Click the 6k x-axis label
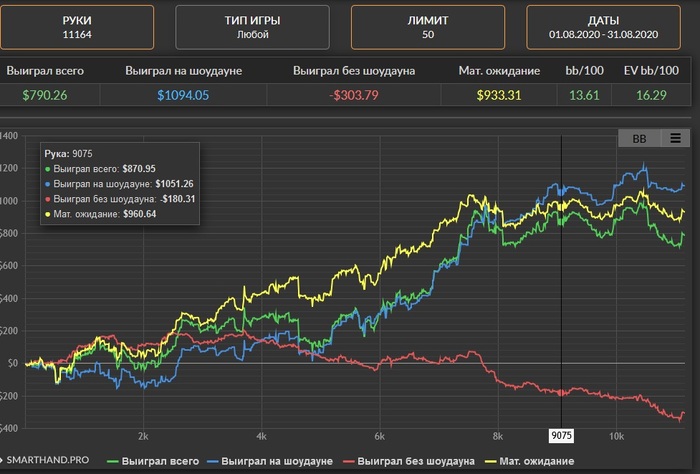 [379, 436]
